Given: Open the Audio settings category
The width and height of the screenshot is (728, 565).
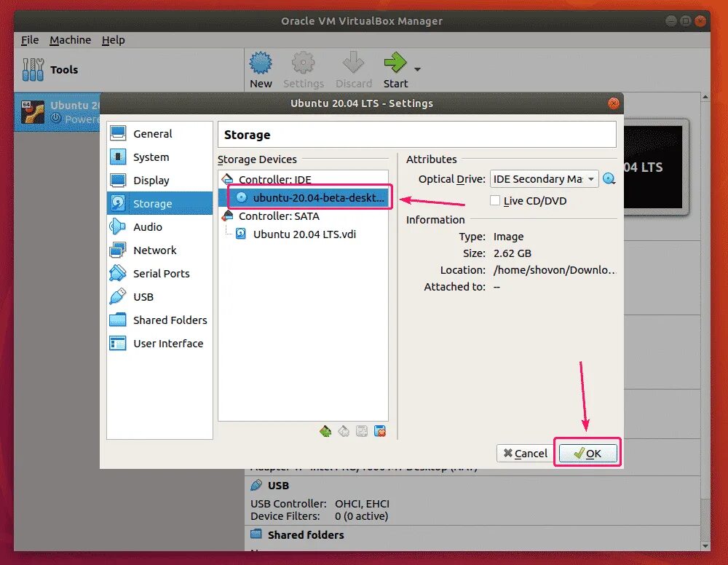Looking at the screenshot, I should click(159, 226).
